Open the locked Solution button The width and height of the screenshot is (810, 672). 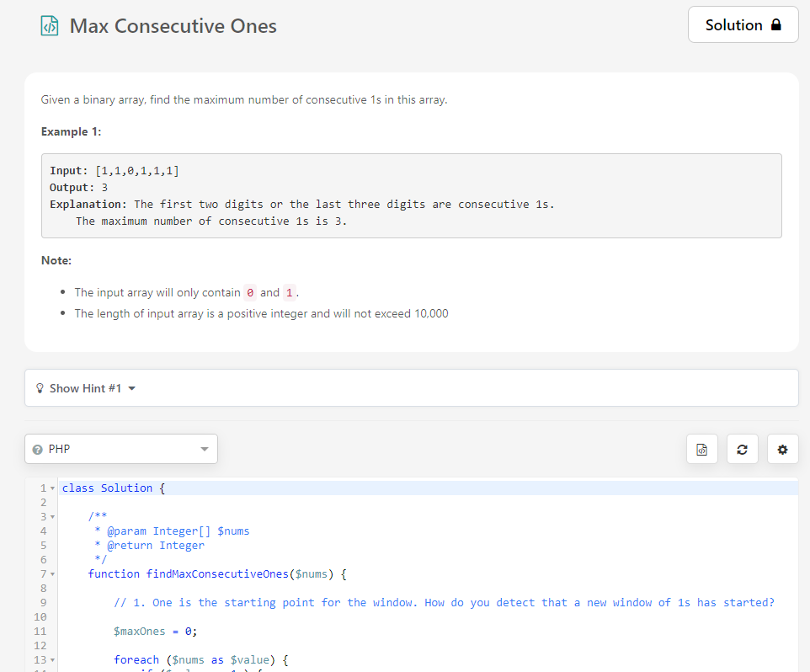pos(743,24)
